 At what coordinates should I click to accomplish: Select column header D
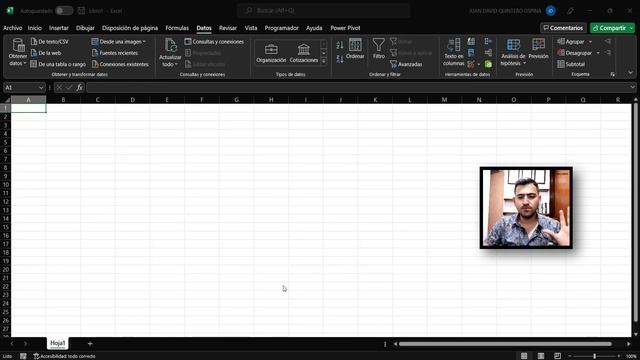132,100
